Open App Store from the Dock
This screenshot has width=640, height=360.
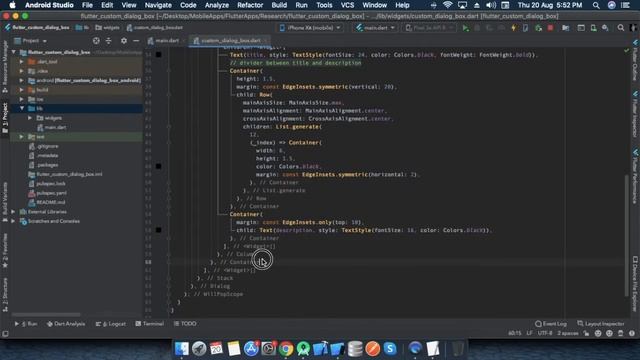click(251, 349)
